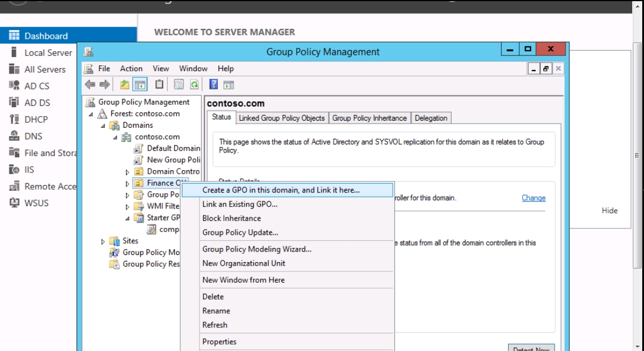Image resolution: width=644 pixels, height=351 pixels.
Task: Click the blue Help question mark icon
Action: coord(214,84)
